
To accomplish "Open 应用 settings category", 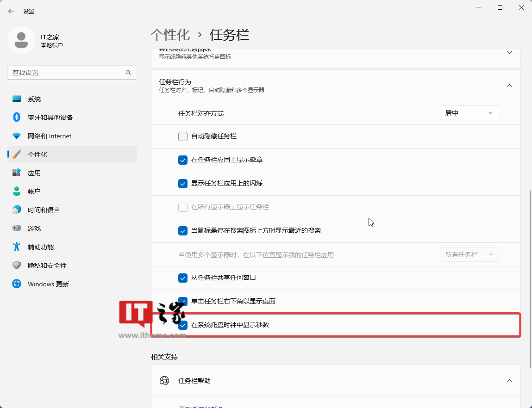I will click(72, 173).
